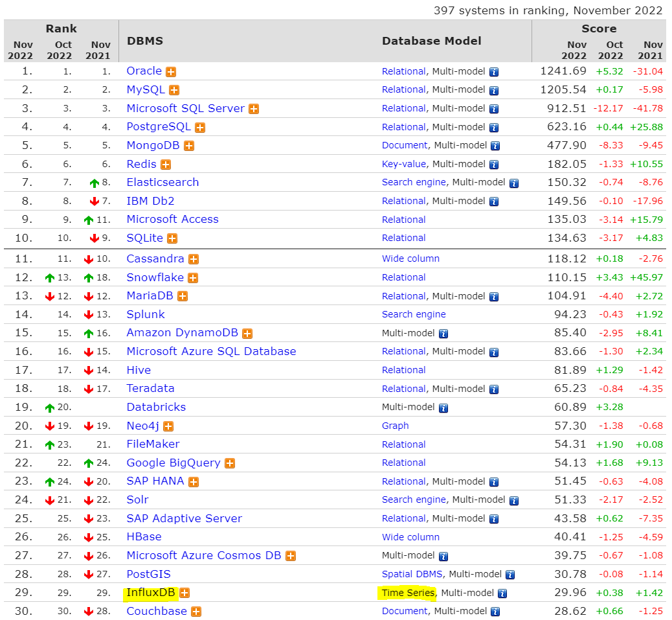672x620 pixels.
Task: Open the plus icon after Microsoft SQL Server
Action: tap(254, 109)
